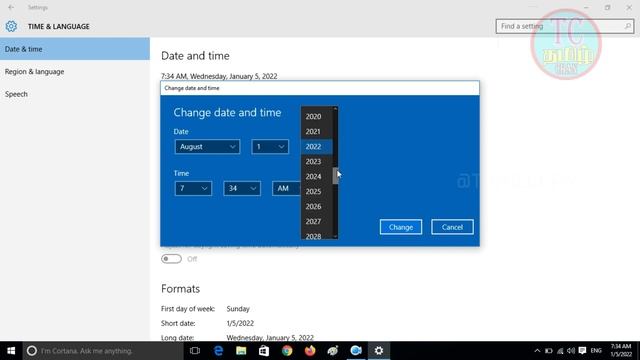Open the AM/PM dropdown
The image size is (640, 360).
[287, 188]
